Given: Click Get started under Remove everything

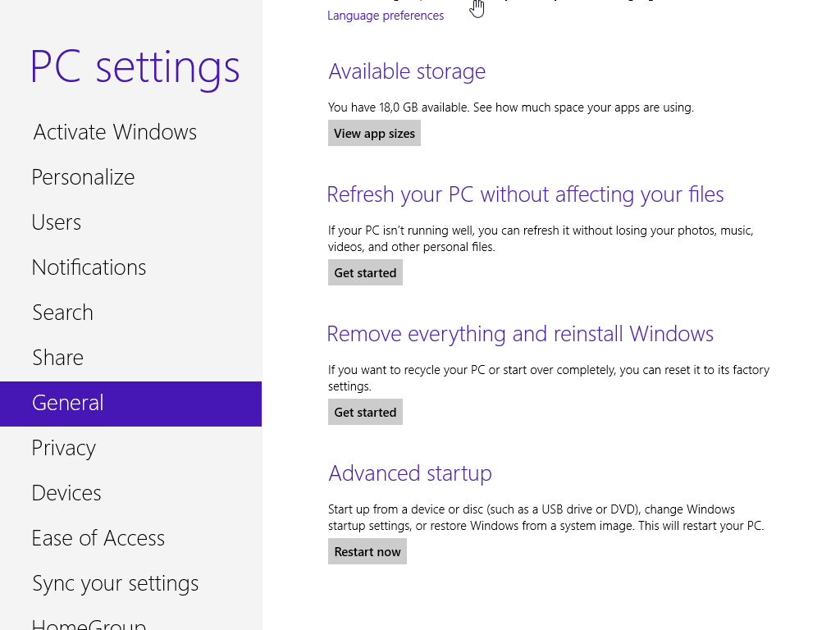Looking at the screenshot, I should coord(365,412).
